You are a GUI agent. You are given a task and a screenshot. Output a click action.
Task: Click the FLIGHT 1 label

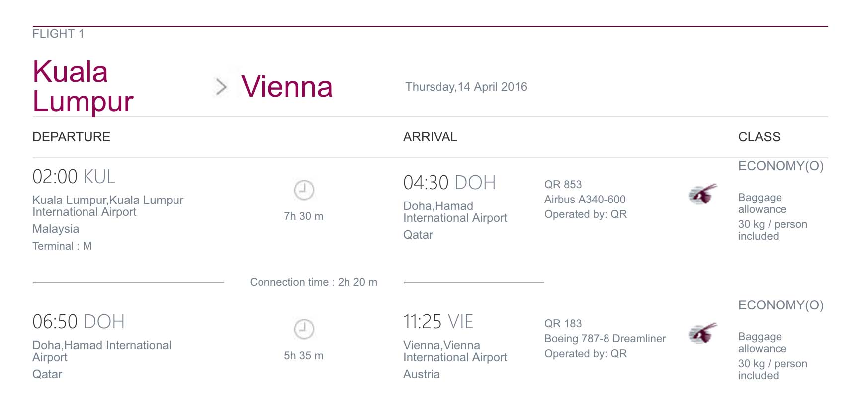coord(58,34)
